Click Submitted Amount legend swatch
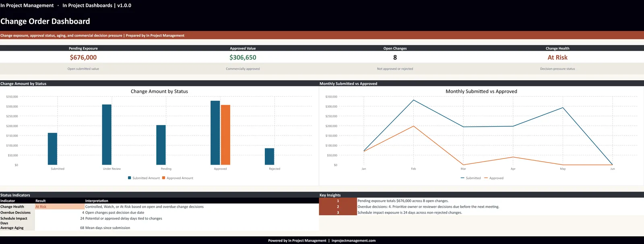The width and height of the screenshot is (644, 244). (130, 178)
